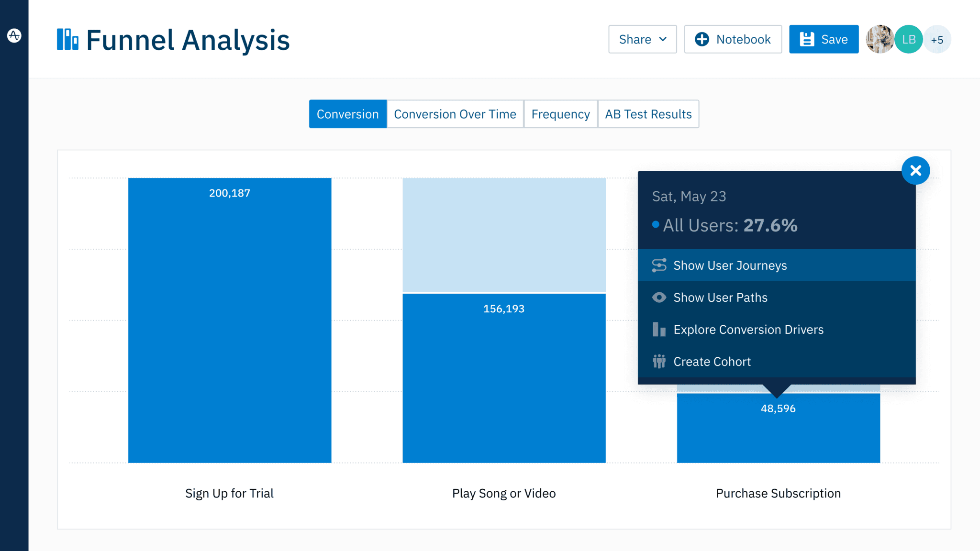Screen dimensions: 980x551
Task: Click the User Journeys route icon
Action: 659,265
